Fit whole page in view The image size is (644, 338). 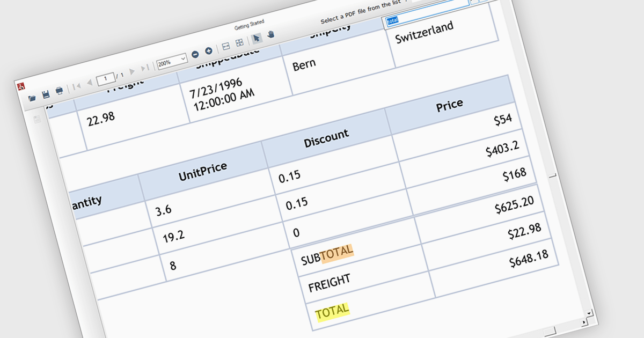(x=240, y=42)
